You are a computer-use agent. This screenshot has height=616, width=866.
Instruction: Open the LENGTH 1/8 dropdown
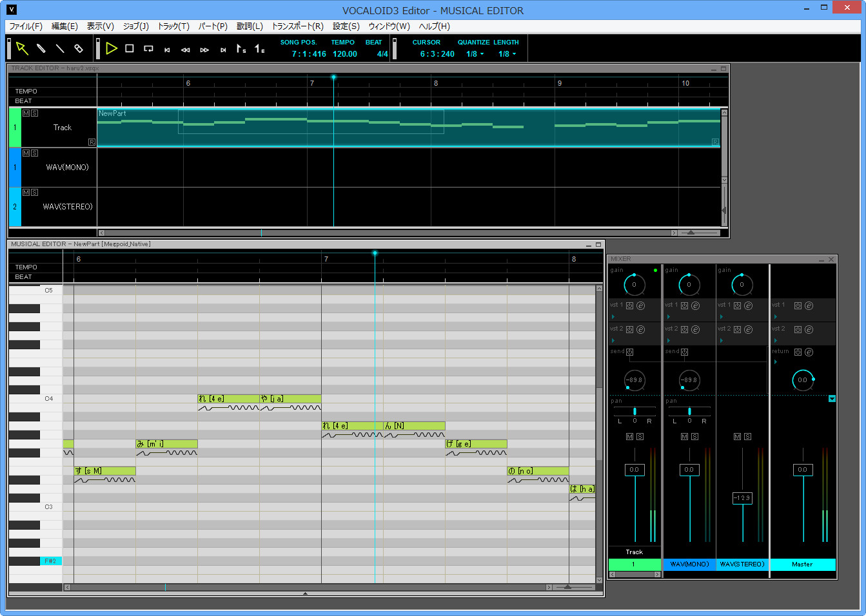(507, 54)
